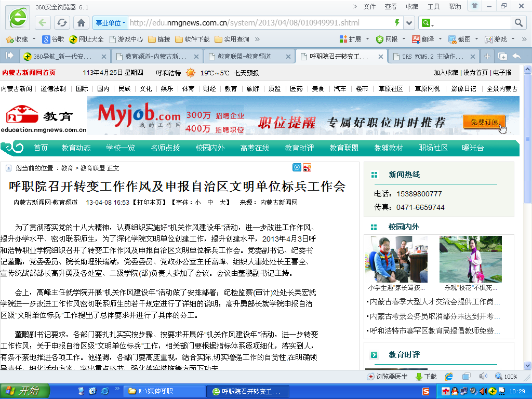532x399 pixels.
Task: Toggle sound mute speaker in status bar
Action: tap(483, 376)
